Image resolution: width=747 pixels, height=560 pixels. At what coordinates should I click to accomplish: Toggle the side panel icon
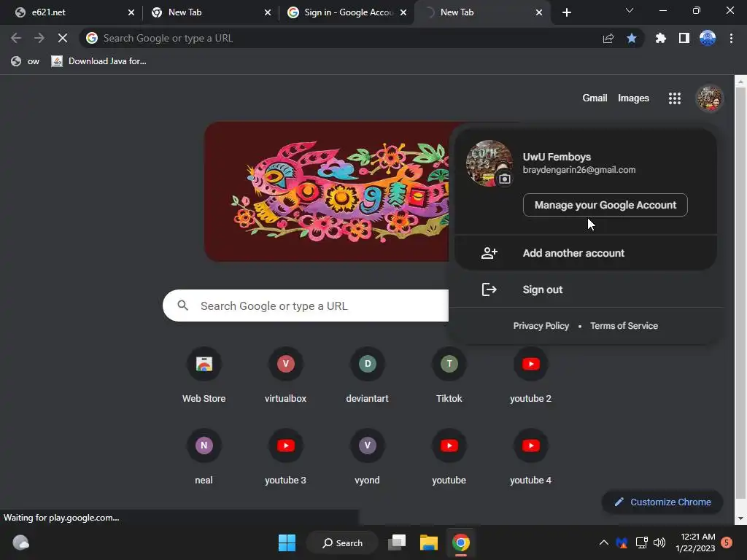coord(684,38)
